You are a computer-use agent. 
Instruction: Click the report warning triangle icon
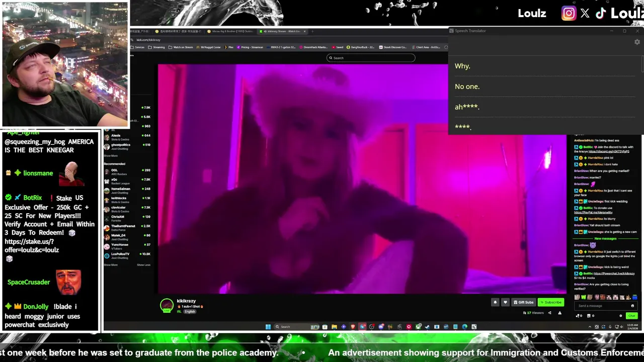click(559, 313)
